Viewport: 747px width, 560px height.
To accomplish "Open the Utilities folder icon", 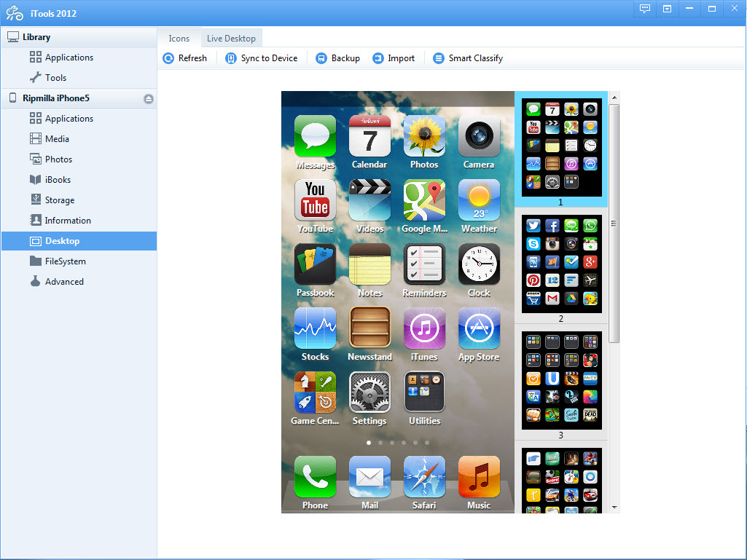I will pos(424,393).
